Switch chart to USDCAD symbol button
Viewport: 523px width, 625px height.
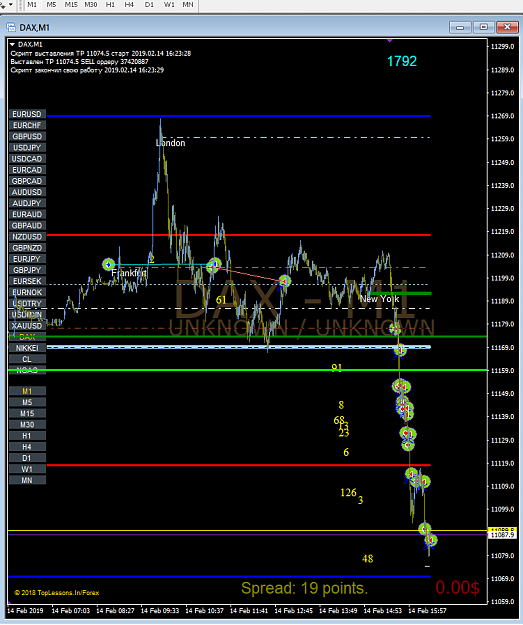(27, 159)
